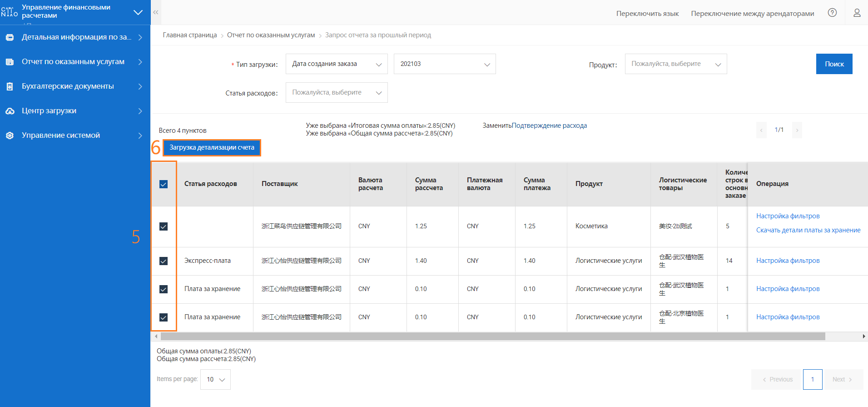Screen dimensions: 868x407
Task: Click the Поиск button
Action: [x=834, y=64]
